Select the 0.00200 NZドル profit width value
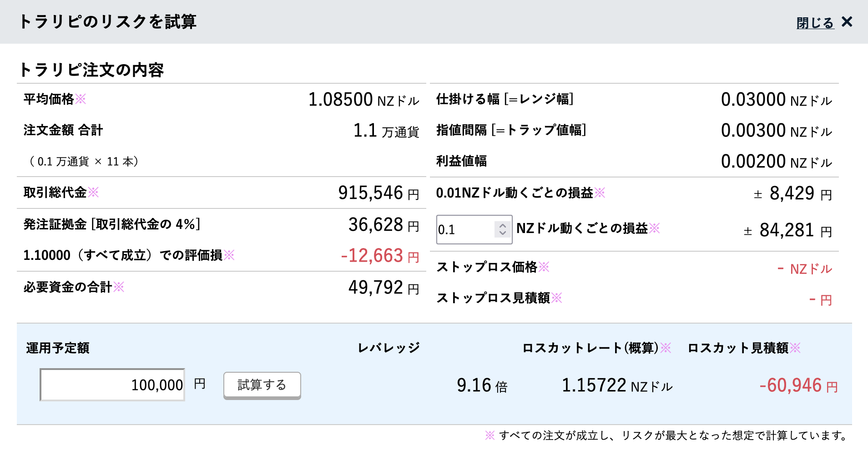868x456 pixels. click(x=777, y=162)
